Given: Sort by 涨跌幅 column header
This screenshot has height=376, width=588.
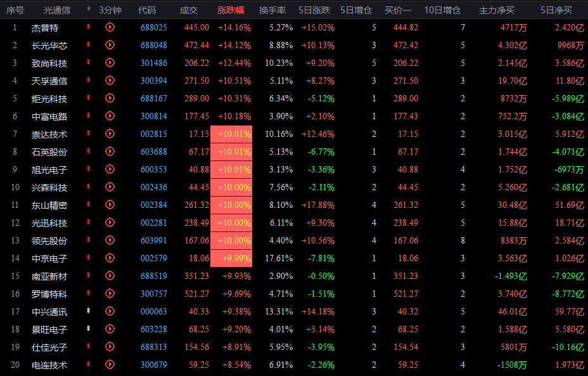Looking at the screenshot, I should [x=231, y=10].
